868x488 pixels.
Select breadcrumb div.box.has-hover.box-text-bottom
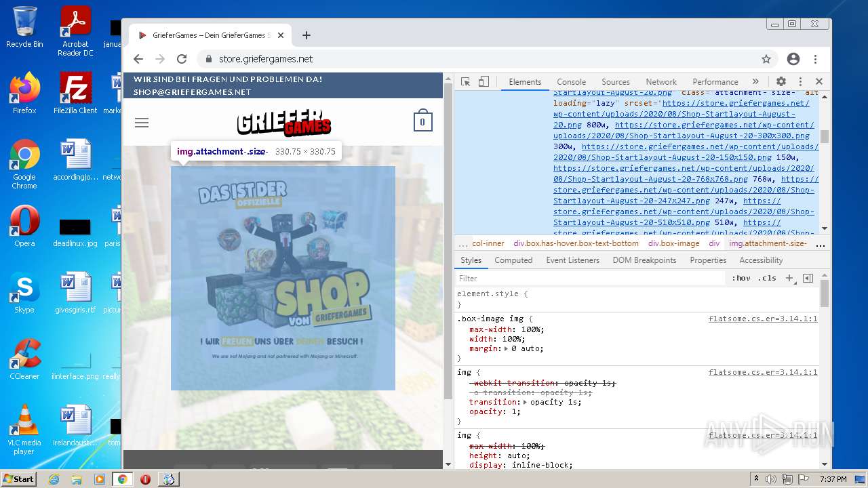point(576,243)
